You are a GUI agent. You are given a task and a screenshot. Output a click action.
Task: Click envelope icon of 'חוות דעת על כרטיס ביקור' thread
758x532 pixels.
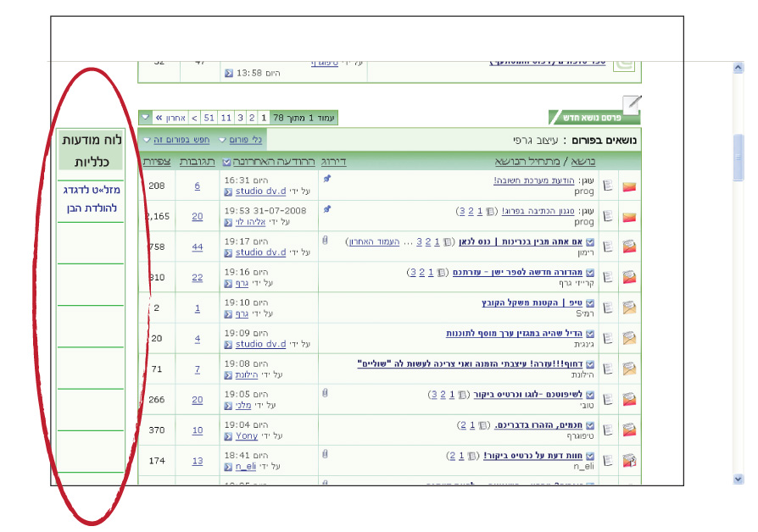pos(629,461)
